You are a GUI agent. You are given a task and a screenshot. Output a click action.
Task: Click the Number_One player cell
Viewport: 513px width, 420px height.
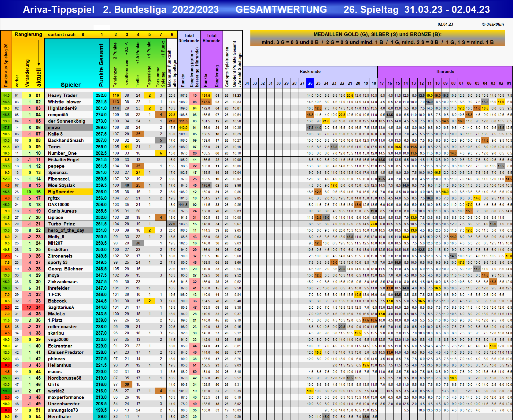69,153
